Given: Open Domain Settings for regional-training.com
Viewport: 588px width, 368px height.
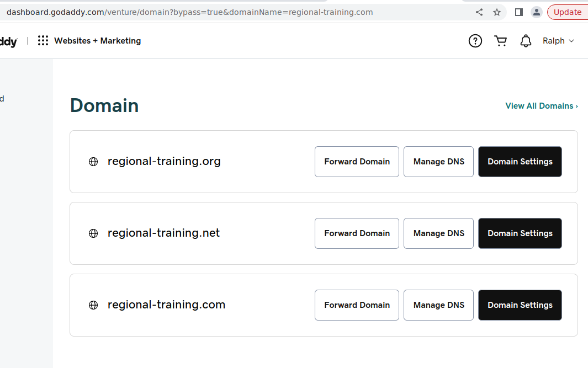Looking at the screenshot, I should click(x=520, y=305).
